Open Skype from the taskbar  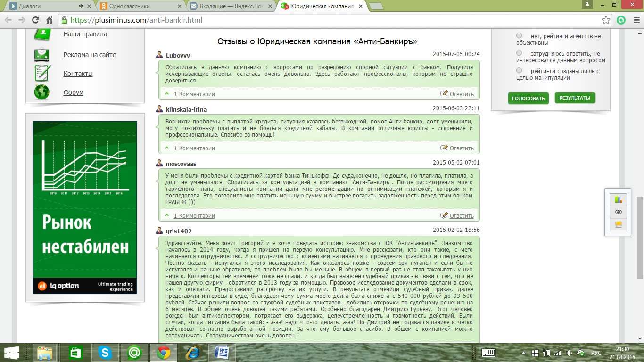105,352
